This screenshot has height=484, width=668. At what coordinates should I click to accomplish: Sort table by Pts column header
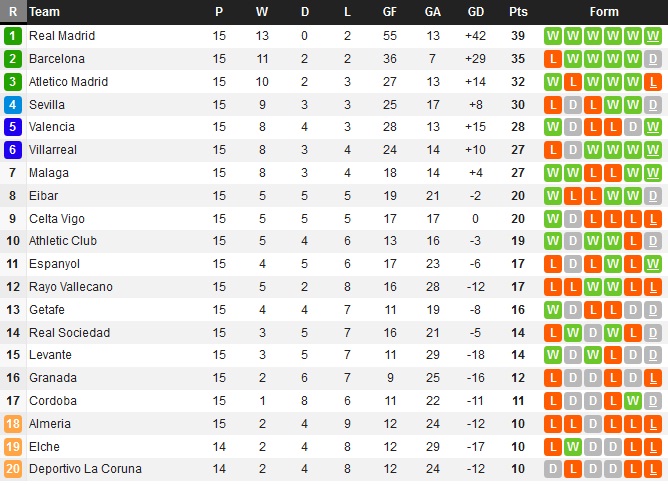click(x=518, y=12)
